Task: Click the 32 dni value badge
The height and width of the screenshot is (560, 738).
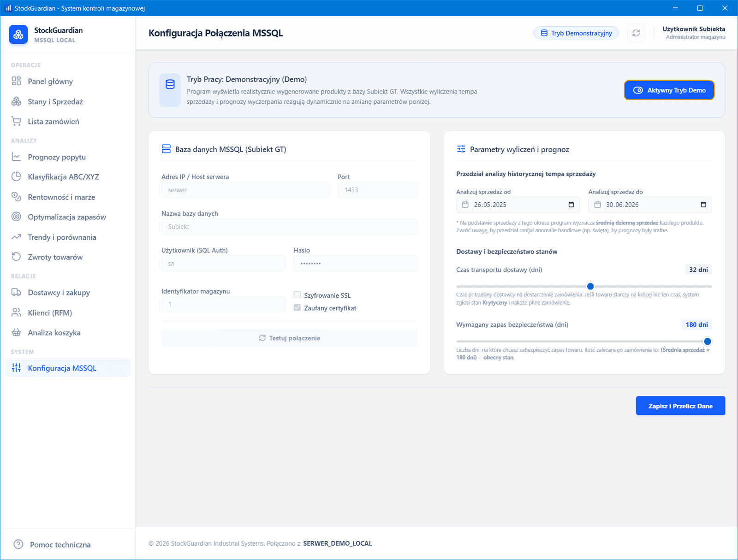Action: coord(698,270)
